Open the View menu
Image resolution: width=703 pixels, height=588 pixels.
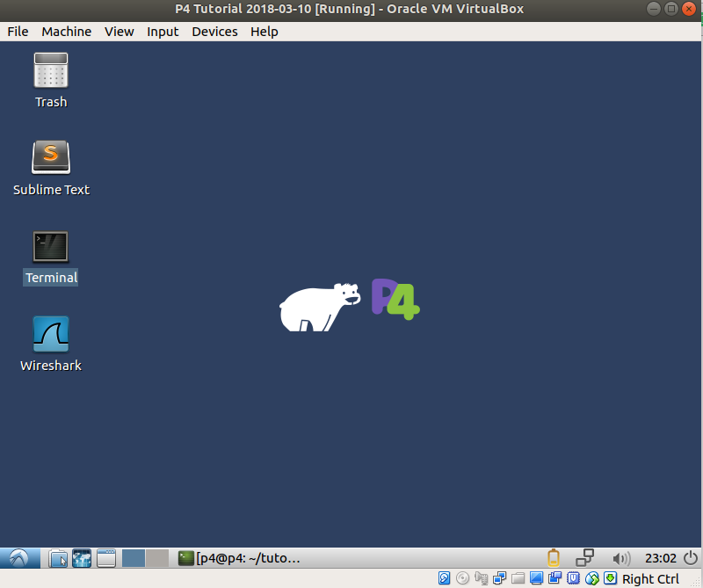(119, 32)
